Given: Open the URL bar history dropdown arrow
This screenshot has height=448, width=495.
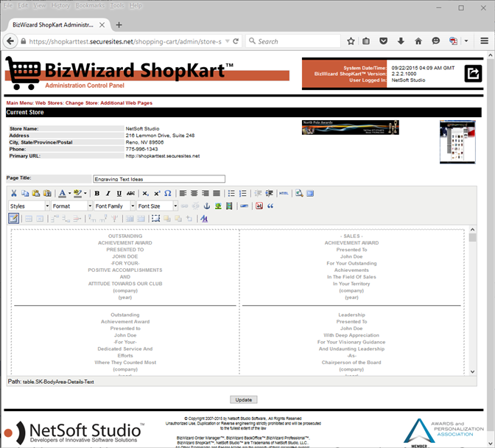Looking at the screenshot, I should 228,41.
